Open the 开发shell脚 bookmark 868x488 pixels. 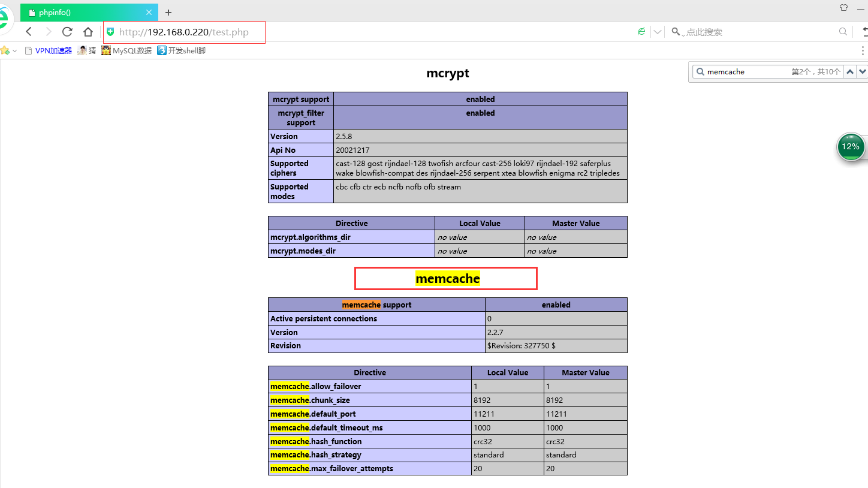tap(181, 50)
